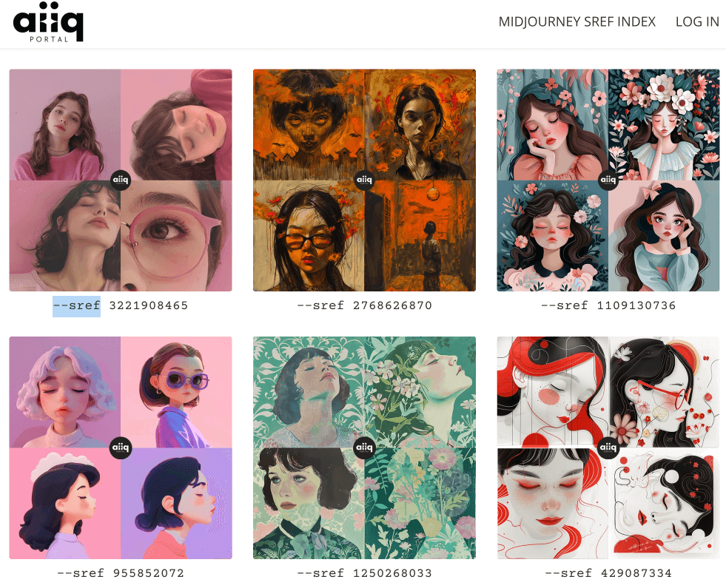Click aiiq badge on pink portrait grid
The image size is (726, 588).
[121, 180]
